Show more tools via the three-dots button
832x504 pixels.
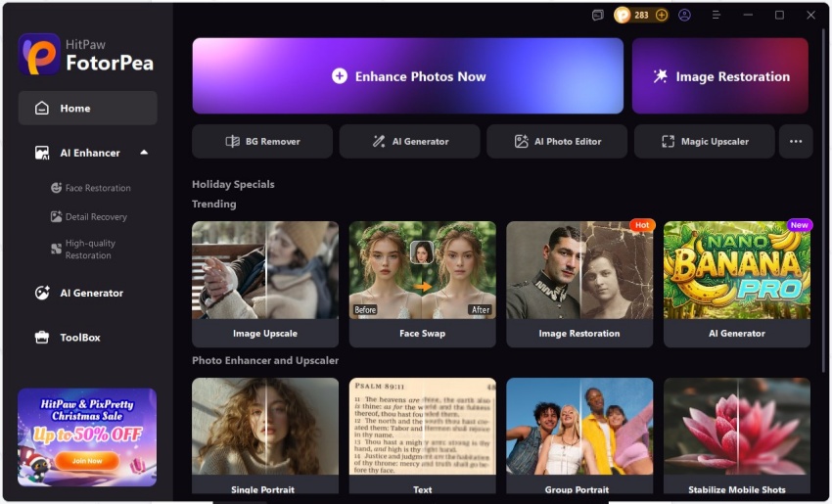(796, 141)
